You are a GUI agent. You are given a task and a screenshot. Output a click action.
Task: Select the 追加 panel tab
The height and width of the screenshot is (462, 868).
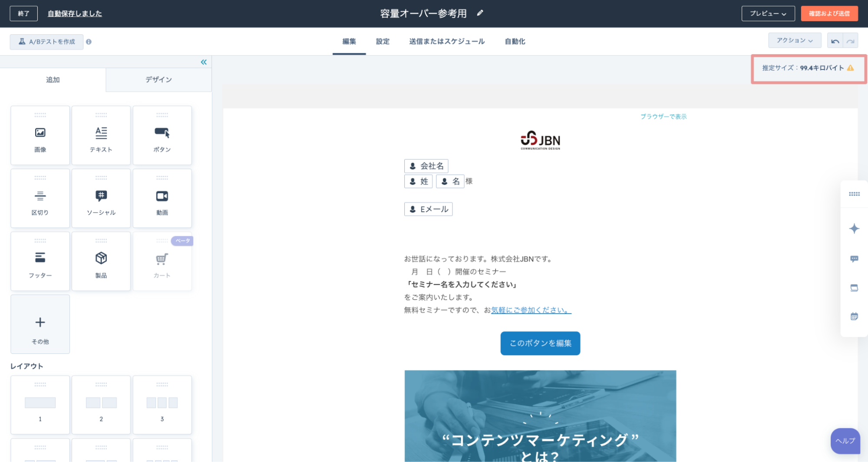click(x=53, y=79)
